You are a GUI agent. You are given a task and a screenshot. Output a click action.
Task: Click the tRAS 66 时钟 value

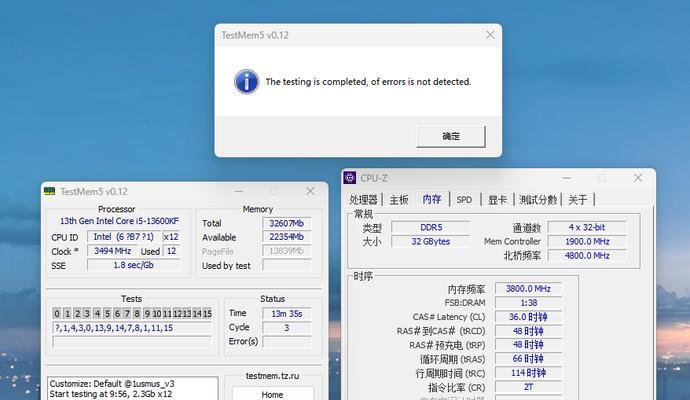coord(528,359)
